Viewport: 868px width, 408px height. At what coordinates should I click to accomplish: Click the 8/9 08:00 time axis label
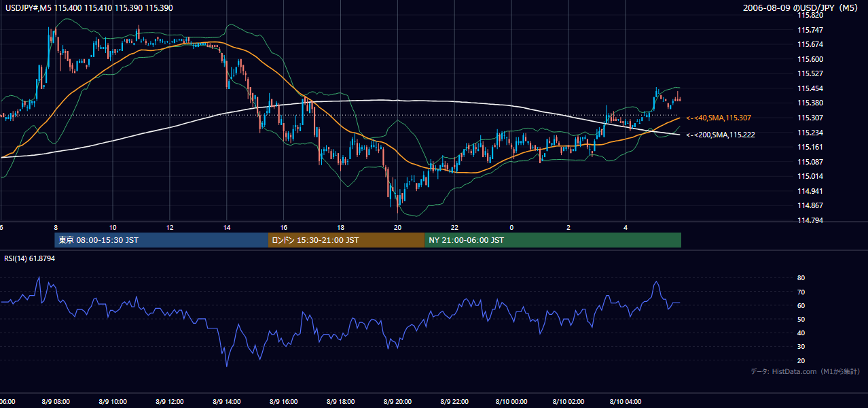(x=55, y=402)
